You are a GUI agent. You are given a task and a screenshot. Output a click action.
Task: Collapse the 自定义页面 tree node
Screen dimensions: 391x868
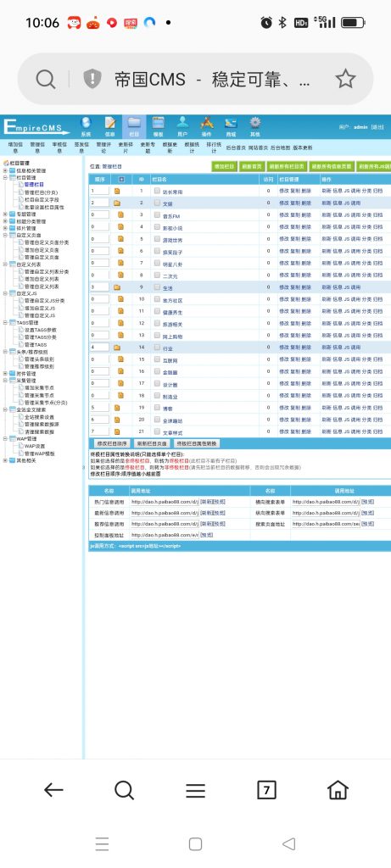(5, 236)
